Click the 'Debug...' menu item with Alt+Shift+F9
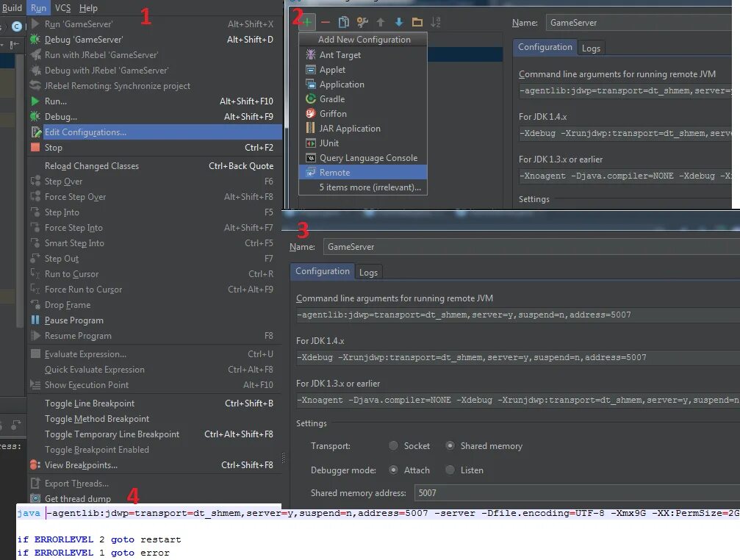Screen dimensions: 740x560 pos(154,117)
